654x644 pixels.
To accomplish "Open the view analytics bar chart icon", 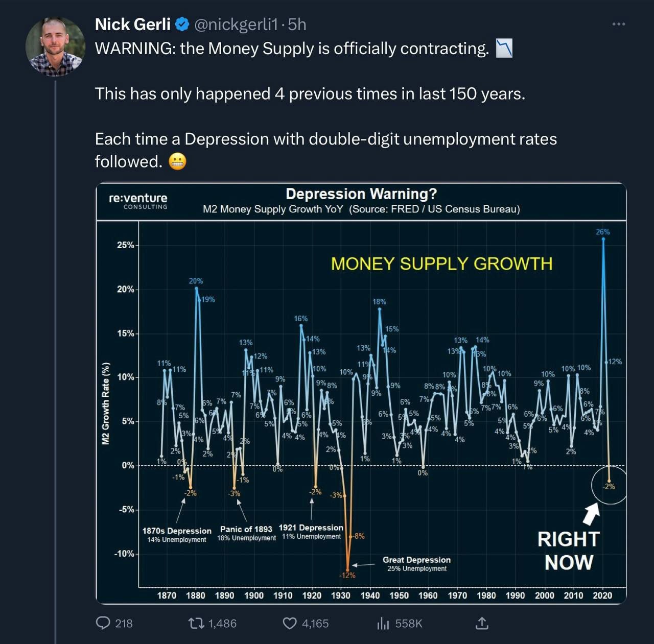I will [x=383, y=623].
